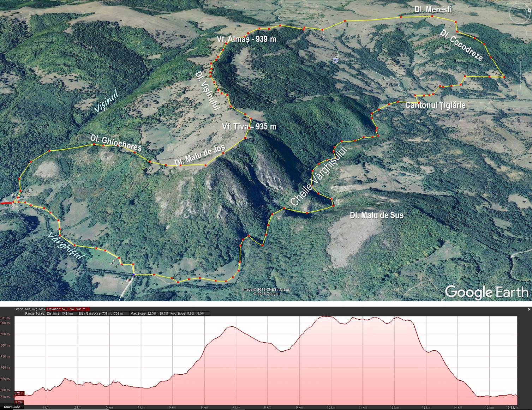Click the road marker icon below Dl. Merești
This screenshot has width=532, height=410.
click(x=335, y=61)
